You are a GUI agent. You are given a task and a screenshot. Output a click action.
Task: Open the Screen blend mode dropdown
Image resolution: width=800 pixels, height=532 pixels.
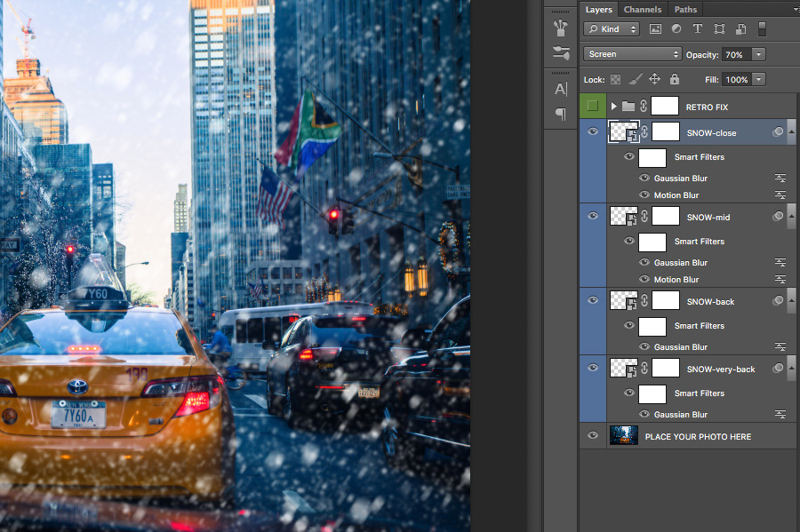coord(632,54)
